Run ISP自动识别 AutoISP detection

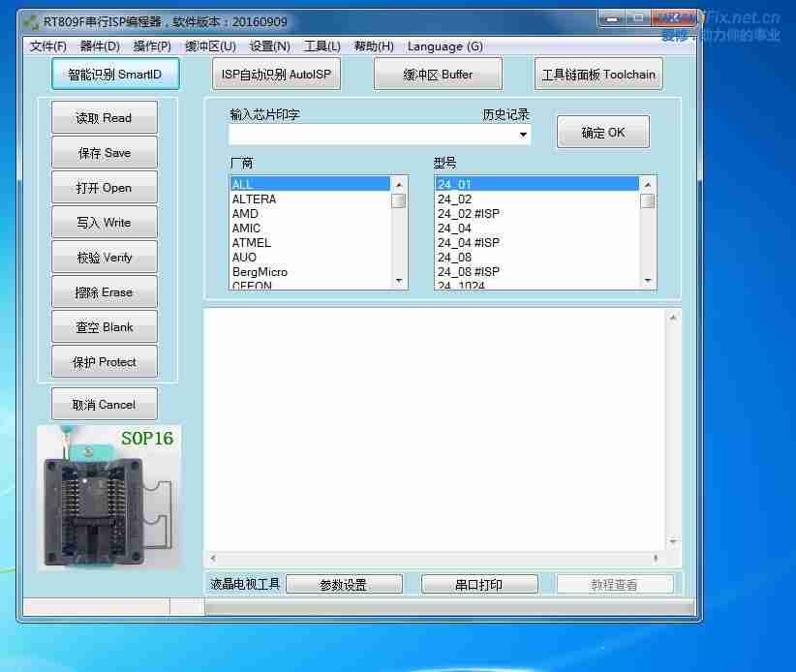(x=276, y=73)
